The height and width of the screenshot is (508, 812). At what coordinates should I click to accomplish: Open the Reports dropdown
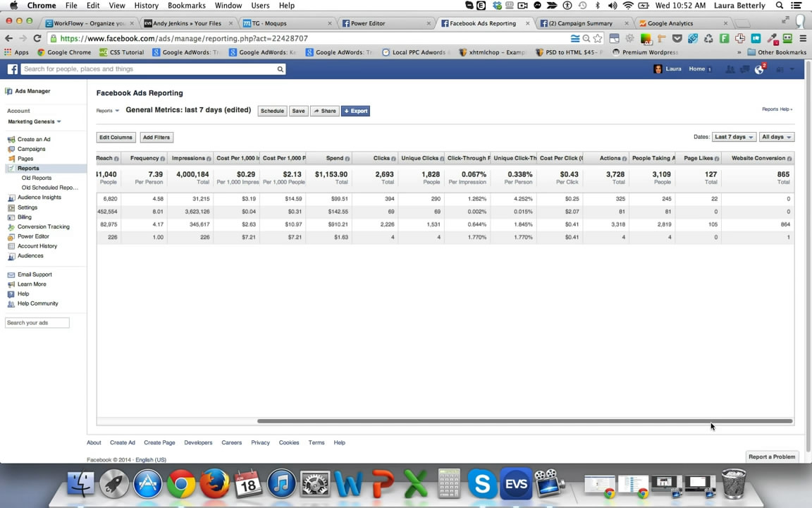point(108,111)
